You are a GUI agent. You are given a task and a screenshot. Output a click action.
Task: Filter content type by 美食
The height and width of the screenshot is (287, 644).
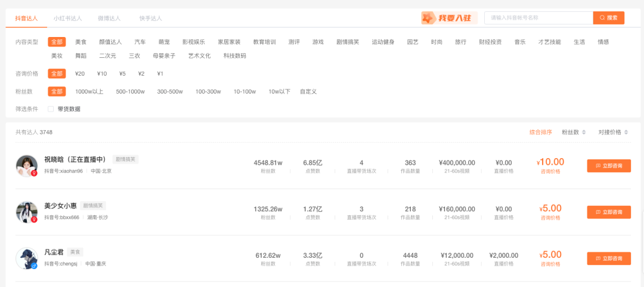tap(81, 42)
